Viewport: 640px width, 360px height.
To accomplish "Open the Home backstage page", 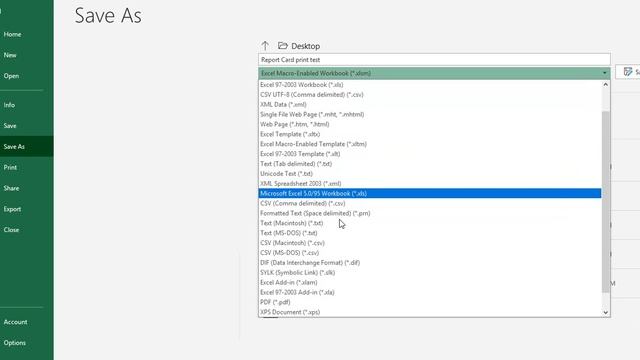I will (27, 34).
